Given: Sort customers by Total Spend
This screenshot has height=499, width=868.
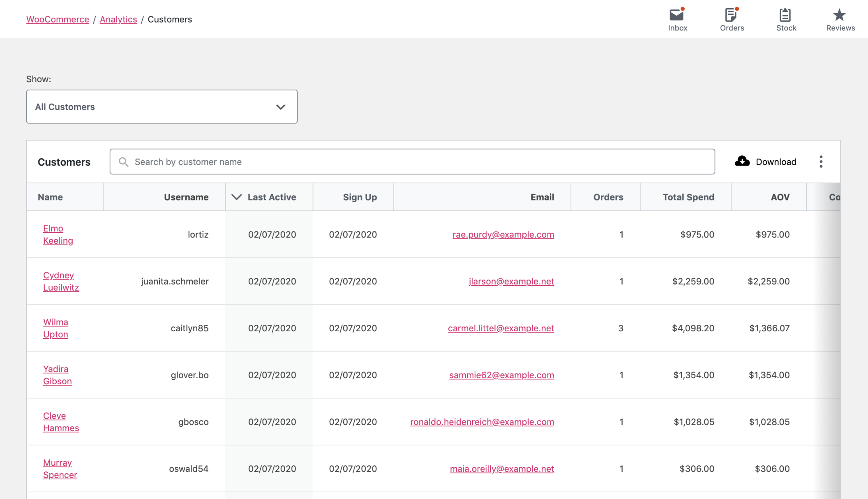Looking at the screenshot, I should (688, 197).
